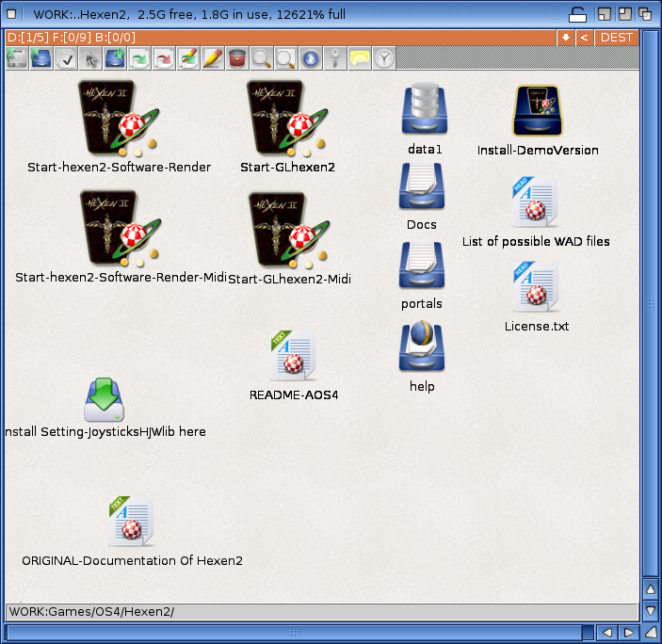This screenshot has height=644, width=662.
Task: Click the path field WORK:Games/OS4/Hexen2/
Action: click(x=321, y=611)
